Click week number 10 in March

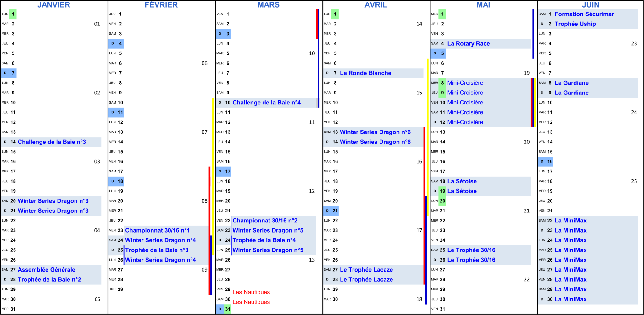(312, 53)
